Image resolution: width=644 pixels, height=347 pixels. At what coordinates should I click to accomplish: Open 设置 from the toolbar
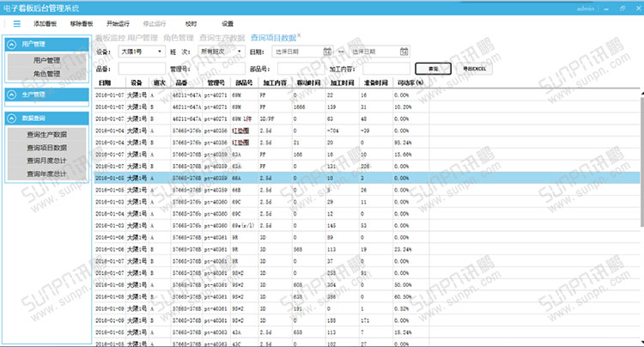228,24
